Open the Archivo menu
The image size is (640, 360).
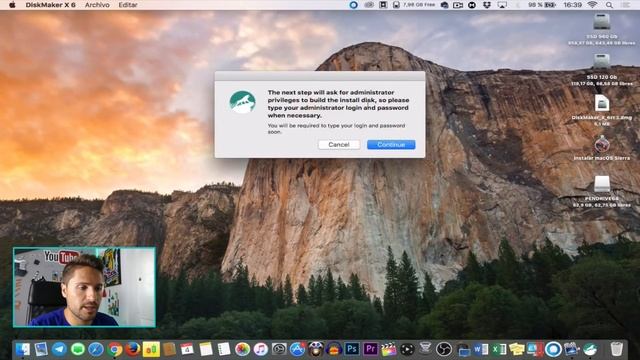[97, 5]
